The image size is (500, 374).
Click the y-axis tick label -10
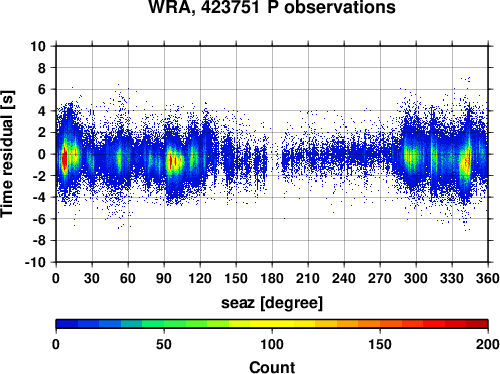point(35,262)
